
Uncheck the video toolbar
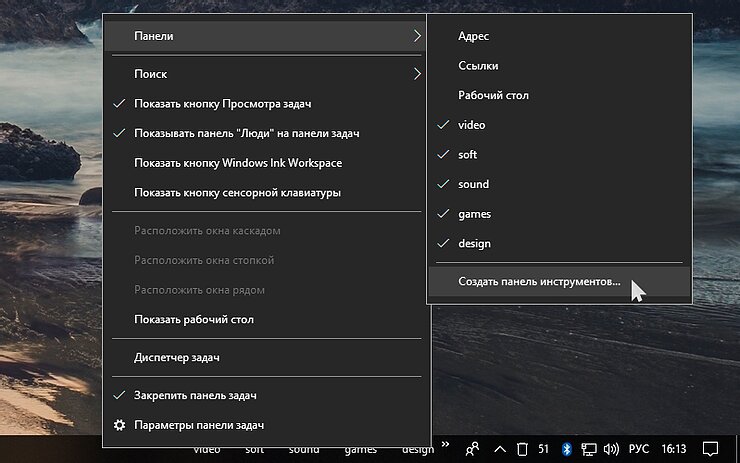coord(560,125)
